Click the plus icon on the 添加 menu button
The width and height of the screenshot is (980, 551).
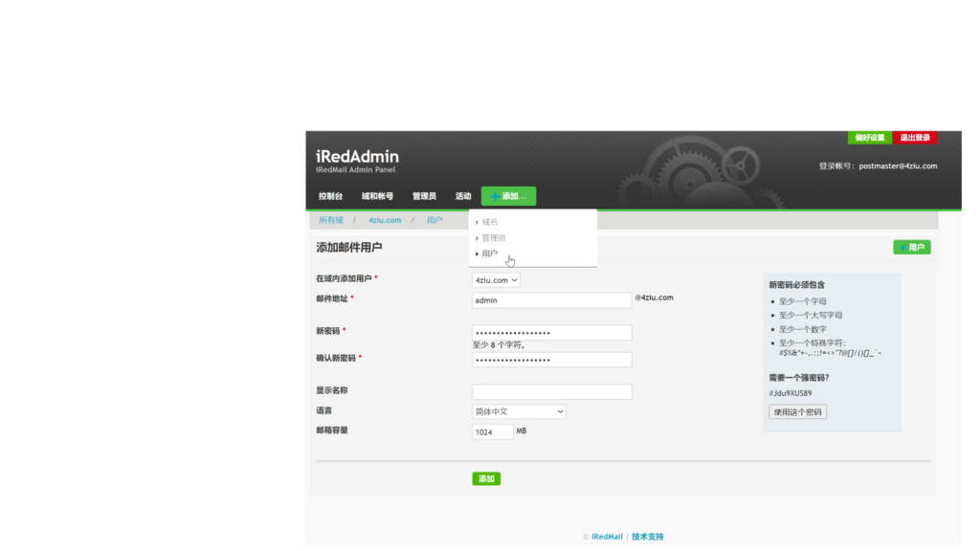495,196
